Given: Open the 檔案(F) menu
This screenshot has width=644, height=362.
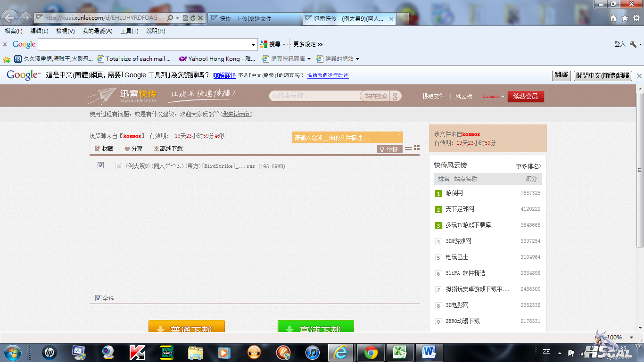Looking at the screenshot, I should [14, 31].
